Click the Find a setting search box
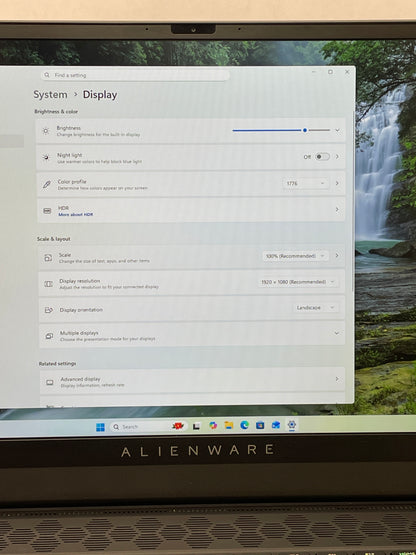Image resolution: width=416 pixels, height=555 pixels. pyautogui.click(x=135, y=75)
